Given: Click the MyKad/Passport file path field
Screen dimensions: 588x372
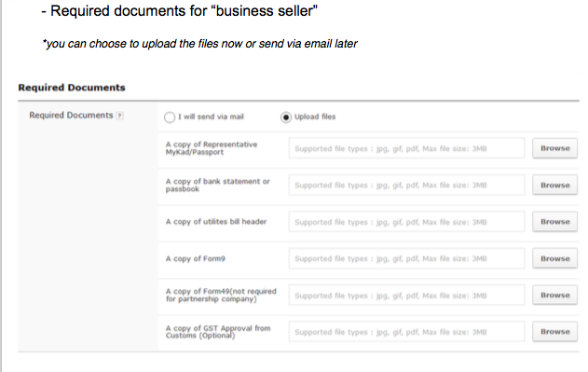Looking at the screenshot, I should pos(406,148).
